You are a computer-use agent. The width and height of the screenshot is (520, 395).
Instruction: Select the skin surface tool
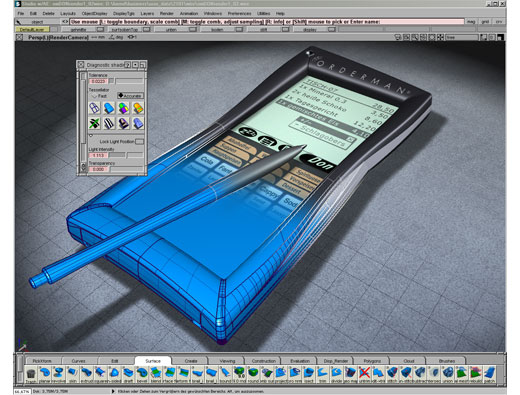[72, 374]
